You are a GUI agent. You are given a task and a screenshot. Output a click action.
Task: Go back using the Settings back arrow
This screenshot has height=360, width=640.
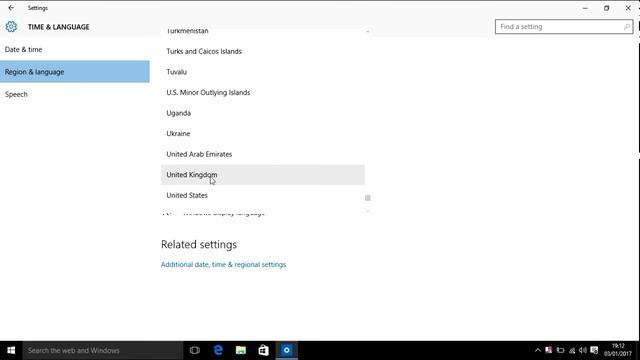(11, 8)
